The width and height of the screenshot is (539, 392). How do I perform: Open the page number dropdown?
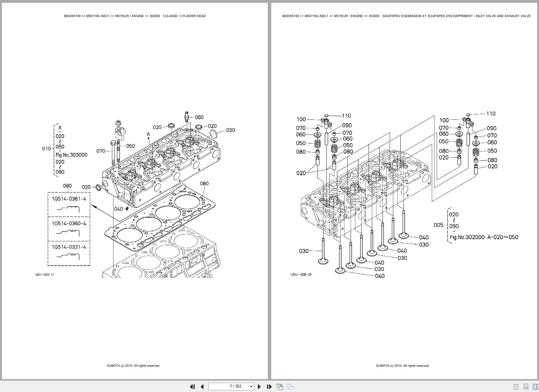tap(252, 386)
